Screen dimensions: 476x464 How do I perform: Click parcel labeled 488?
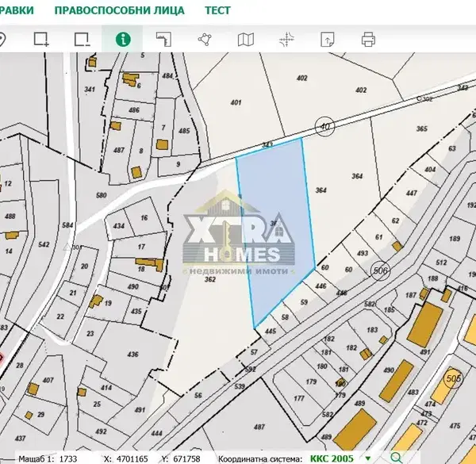[x=10, y=216]
